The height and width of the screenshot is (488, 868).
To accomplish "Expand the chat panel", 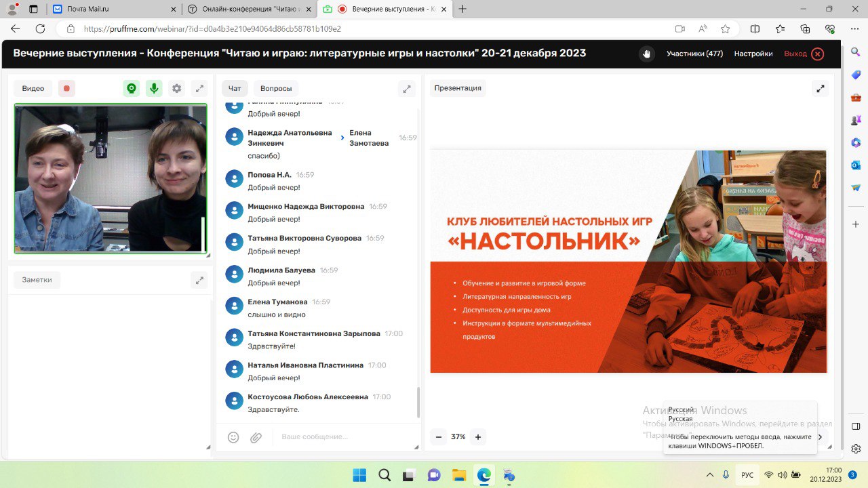I will pyautogui.click(x=407, y=88).
